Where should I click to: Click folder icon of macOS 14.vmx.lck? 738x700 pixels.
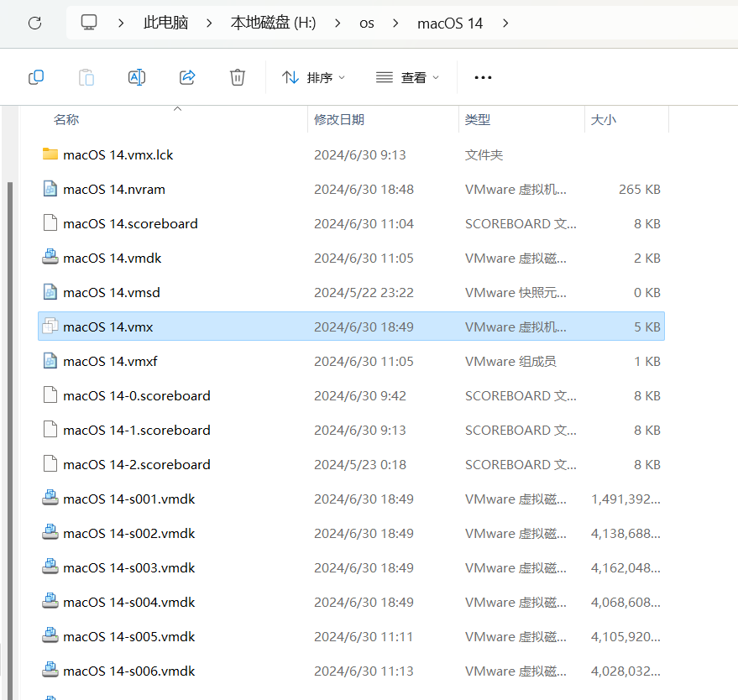(x=50, y=154)
